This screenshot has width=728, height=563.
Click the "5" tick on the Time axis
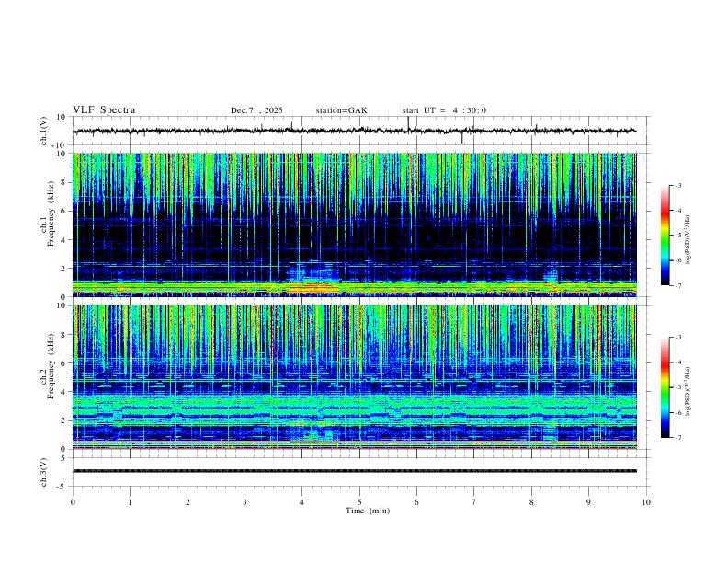pyautogui.click(x=359, y=502)
